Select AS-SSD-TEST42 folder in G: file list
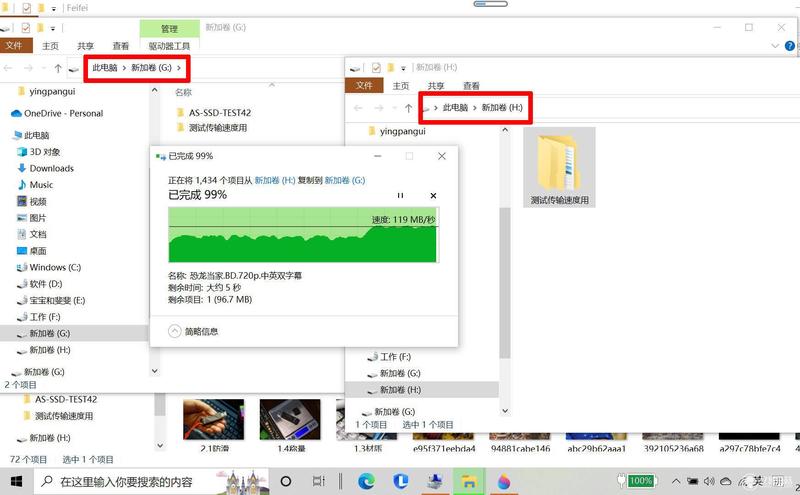This screenshot has width=800, height=495. tap(214, 113)
